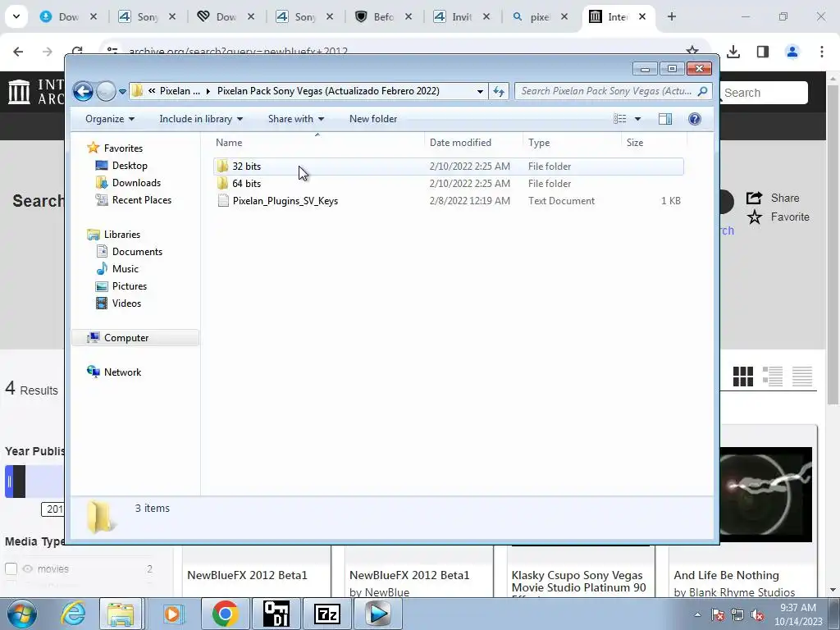Open Recent Places in the navigation pane

tap(141, 200)
